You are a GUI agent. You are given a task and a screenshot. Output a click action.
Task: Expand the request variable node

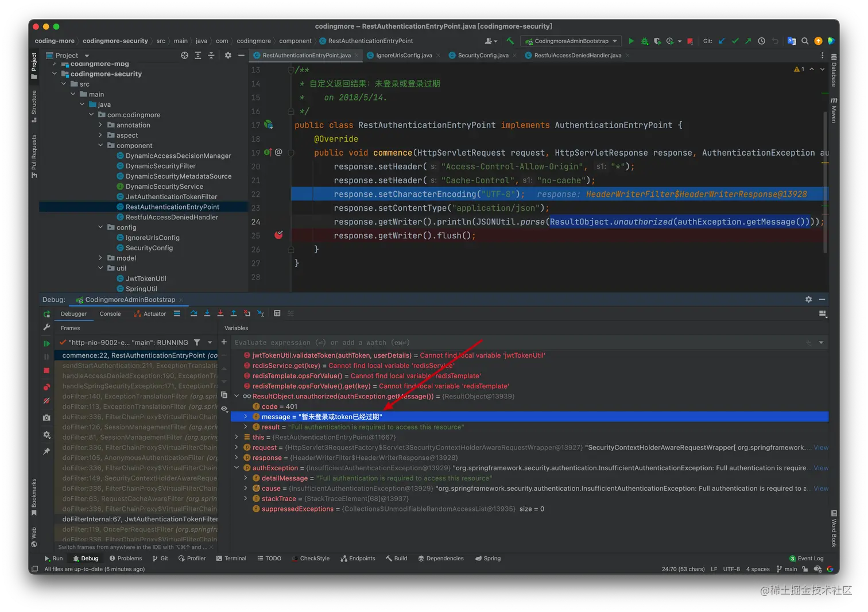[237, 447]
